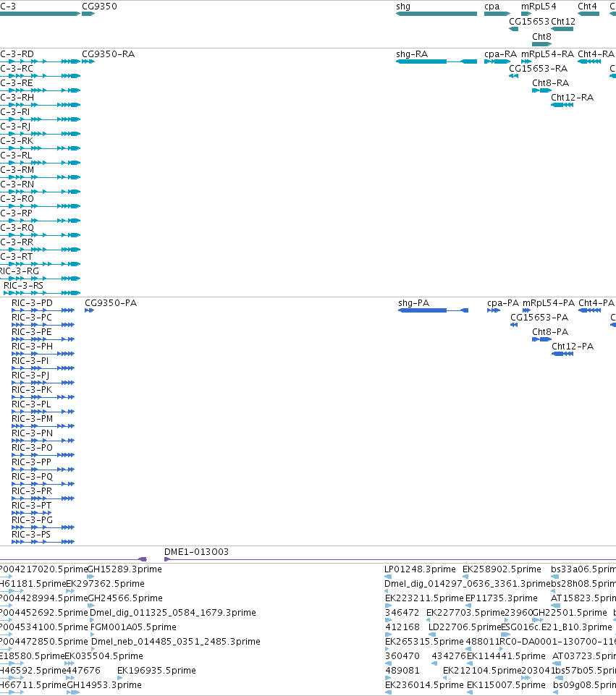Click the Cht12-PA protein glyph
This screenshot has width=616, height=696.
(x=562, y=354)
